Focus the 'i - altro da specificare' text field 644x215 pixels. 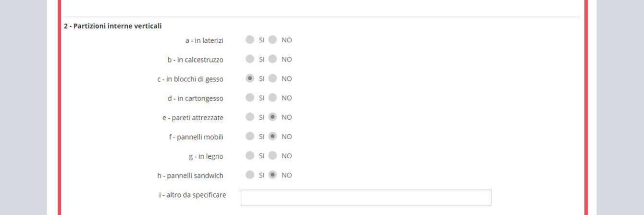pyautogui.click(x=366, y=198)
